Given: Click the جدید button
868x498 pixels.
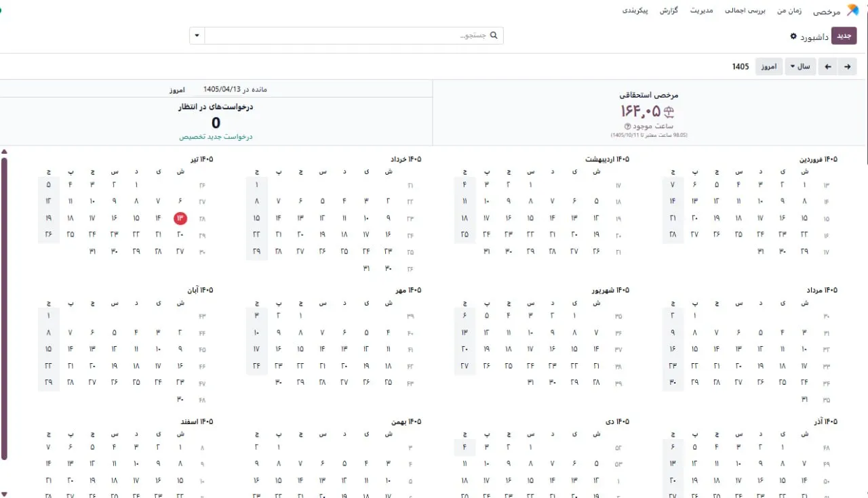Looking at the screenshot, I should coord(844,36).
